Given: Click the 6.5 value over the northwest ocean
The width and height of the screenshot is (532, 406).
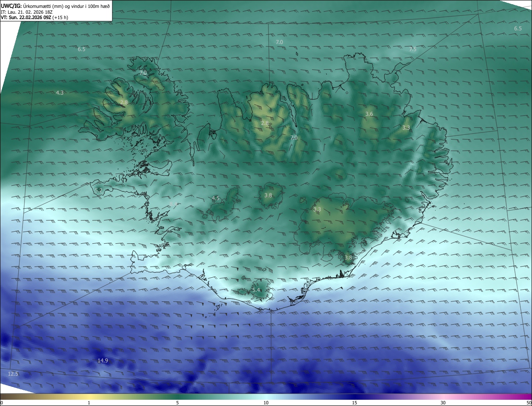Looking at the screenshot, I should coord(81,49).
